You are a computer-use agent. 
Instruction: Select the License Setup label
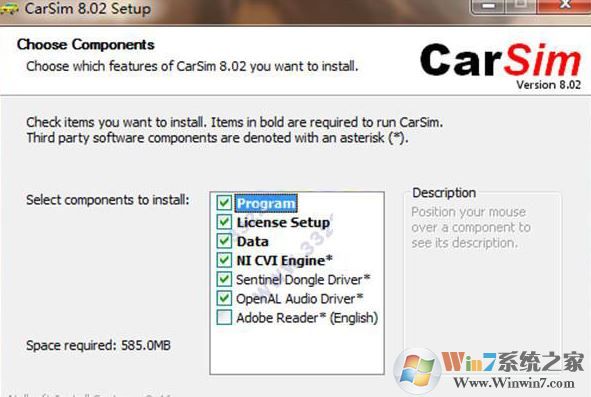[283, 222]
